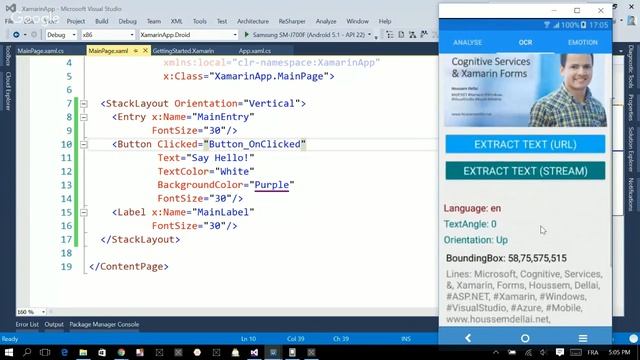Image resolution: width=640 pixels, height=360 pixels.
Task: Open the Store icon on taskbar
Action: click(102, 352)
